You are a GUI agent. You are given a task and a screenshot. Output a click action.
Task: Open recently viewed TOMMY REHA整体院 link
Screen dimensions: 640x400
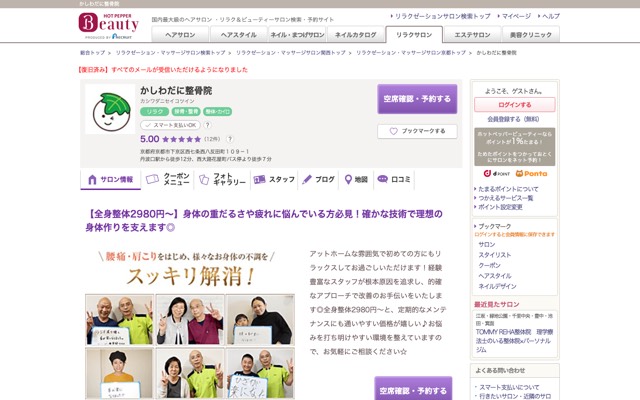pyautogui.click(x=514, y=340)
